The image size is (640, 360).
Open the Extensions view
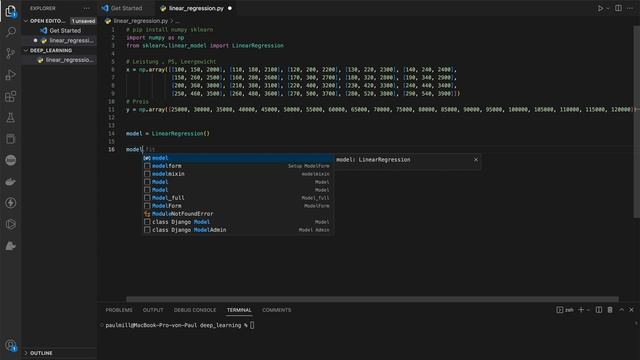pos(11,96)
